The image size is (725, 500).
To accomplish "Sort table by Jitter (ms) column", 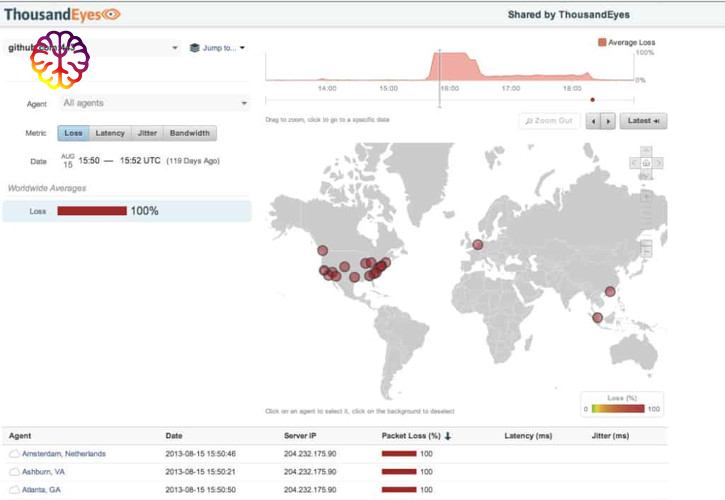I will (610, 436).
